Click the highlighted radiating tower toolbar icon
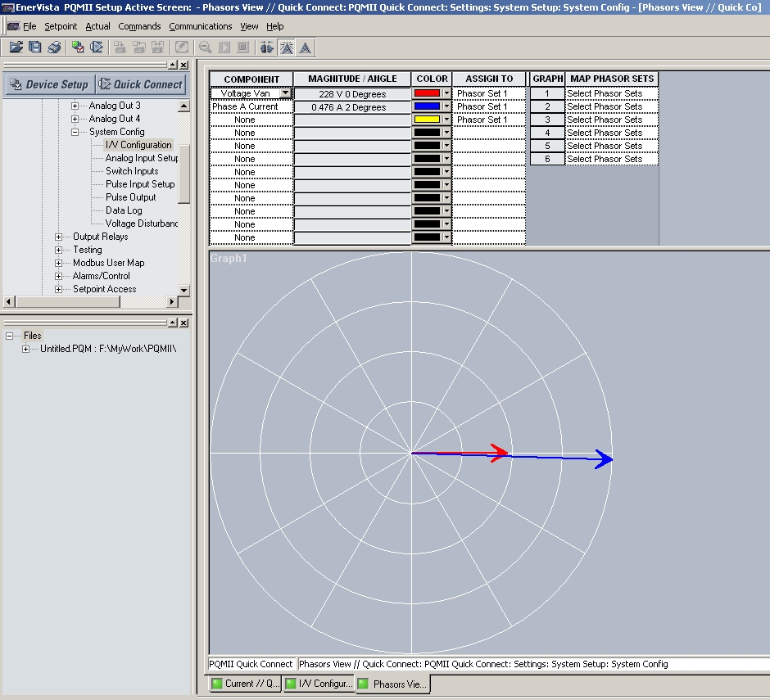The width and height of the screenshot is (770, 700). tap(287, 47)
